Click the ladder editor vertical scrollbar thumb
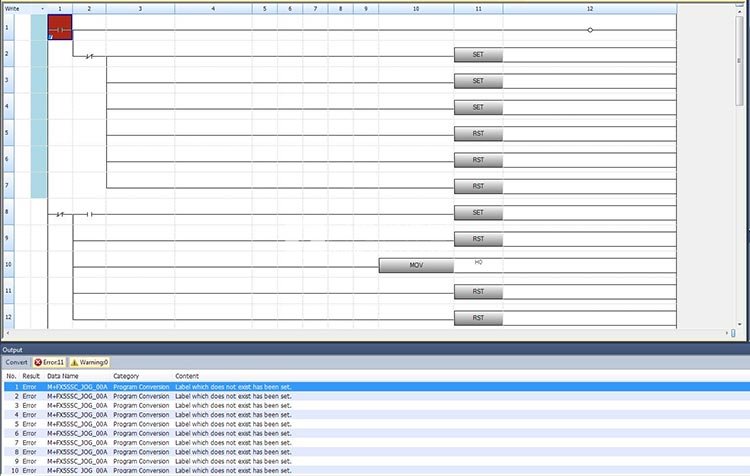This screenshot has width=750, height=476. 739,61
